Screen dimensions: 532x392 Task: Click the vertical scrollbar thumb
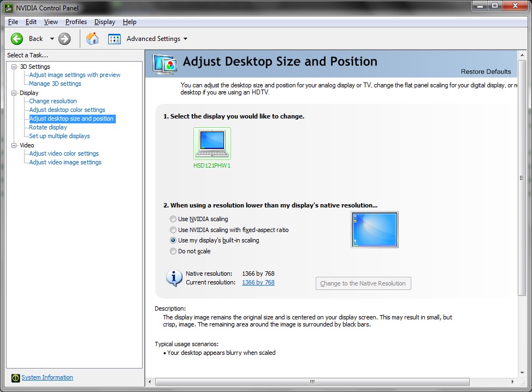[x=522, y=177]
